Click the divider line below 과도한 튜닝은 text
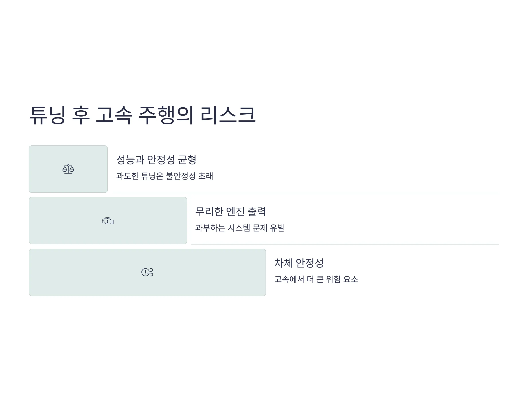Image resolution: width=532 pixels, height=399 pixels. point(306,193)
